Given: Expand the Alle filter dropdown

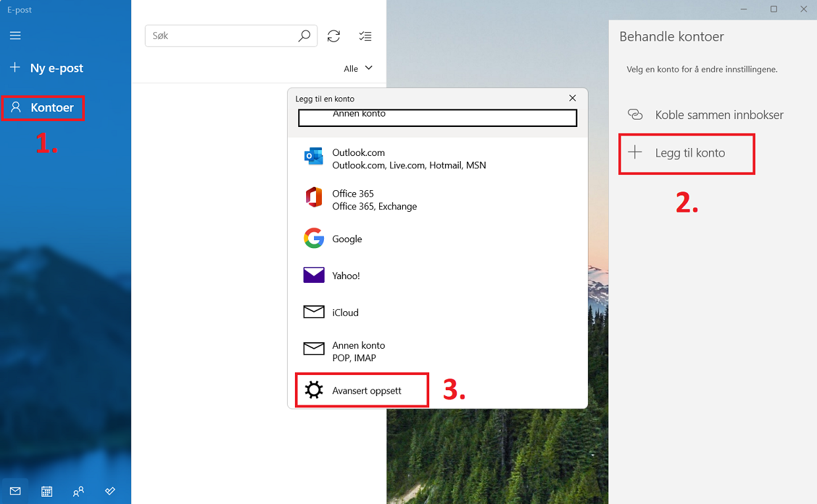Looking at the screenshot, I should click(358, 68).
